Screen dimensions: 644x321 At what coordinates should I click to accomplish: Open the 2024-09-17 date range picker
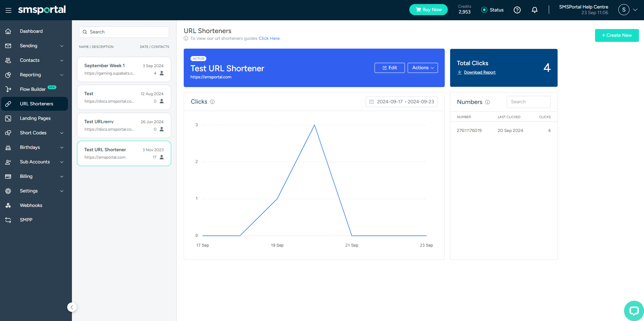(x=402, y=102)
